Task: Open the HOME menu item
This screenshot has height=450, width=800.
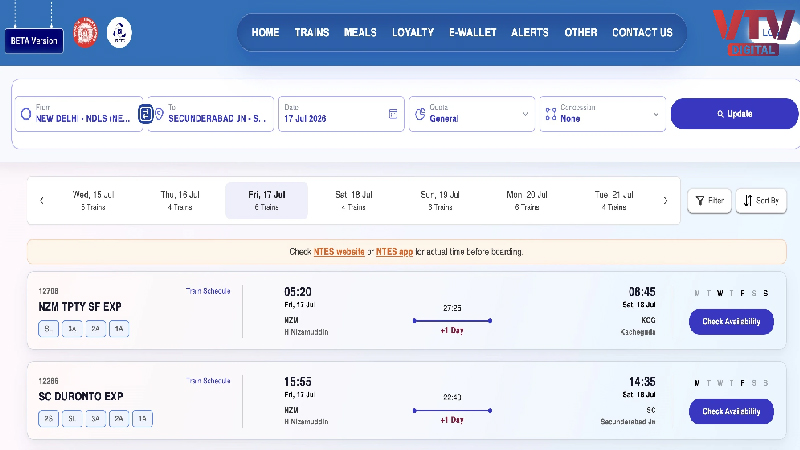Action: coord(265,33)
